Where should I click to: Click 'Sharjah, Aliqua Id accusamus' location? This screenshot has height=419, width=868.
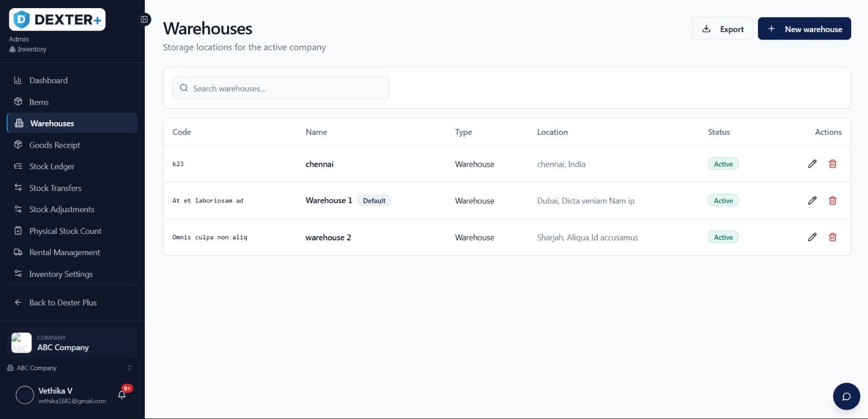pos(588,237)
